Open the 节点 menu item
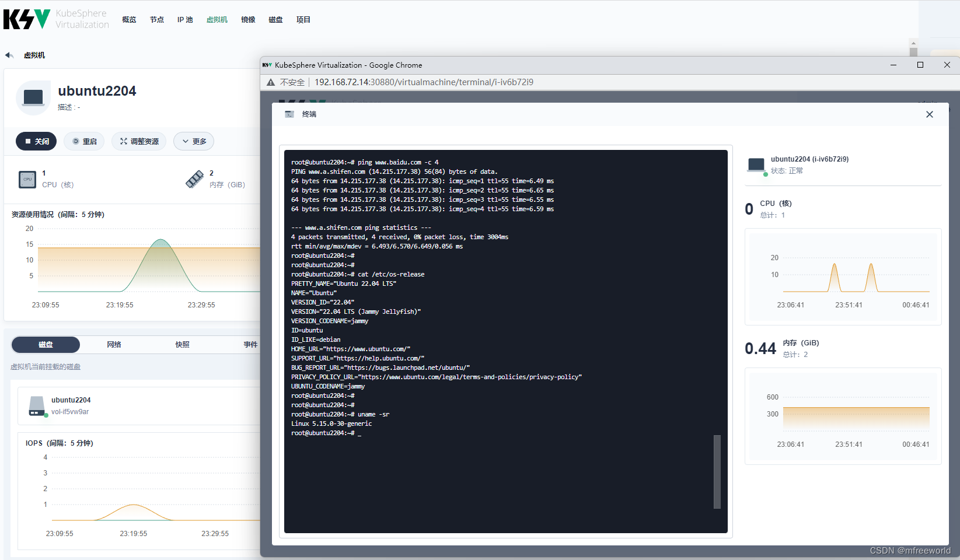The width and height of the screenshot is (960, 560). point(157,20)
